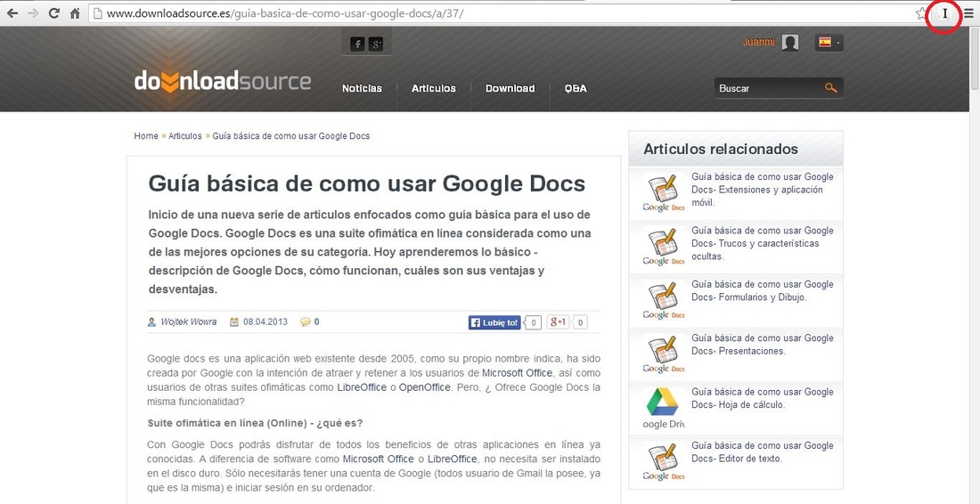Click the orange search magnifier icon
This screenshot has height=504, width=980.
pyautogui.click(x=830, y=88)
